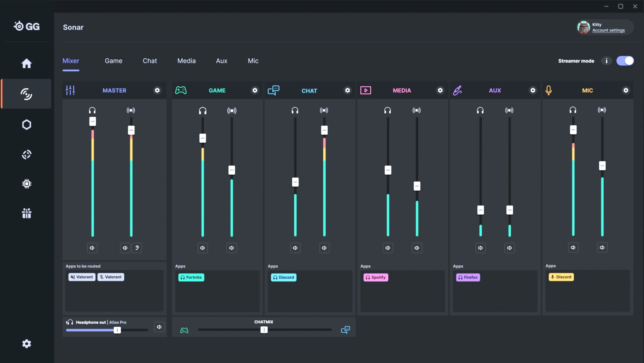The height and width of the screenshot is (363, 644).
Task: Mute the Headphone out Alias Pro
Action: coord(159,327)
